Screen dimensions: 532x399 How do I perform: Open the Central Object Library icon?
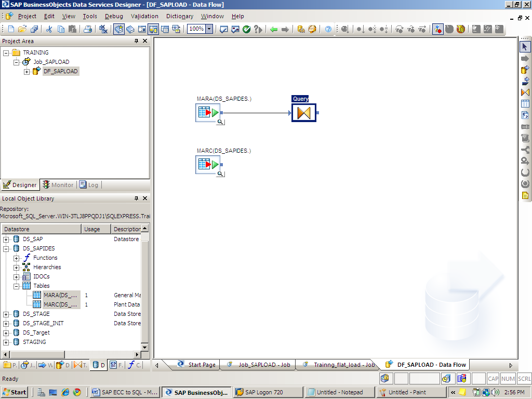coord(130,29)
